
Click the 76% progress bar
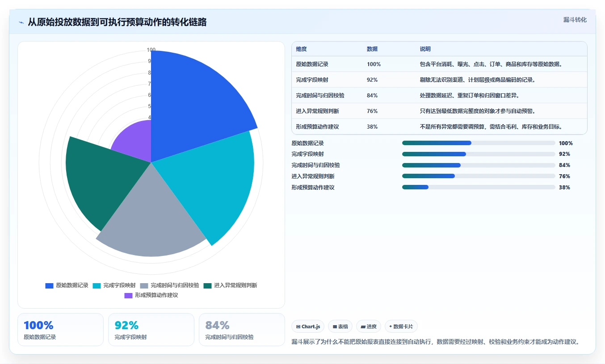click(479, 176)
